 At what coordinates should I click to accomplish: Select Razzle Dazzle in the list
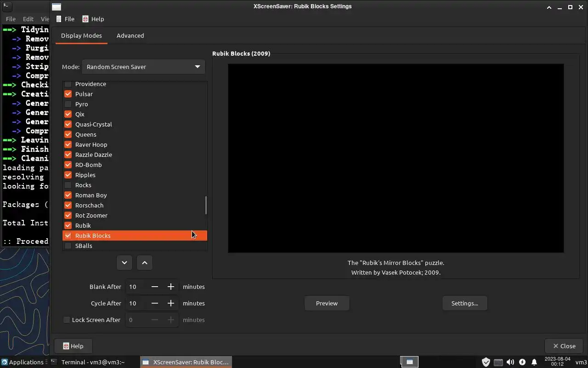[134, 155]
